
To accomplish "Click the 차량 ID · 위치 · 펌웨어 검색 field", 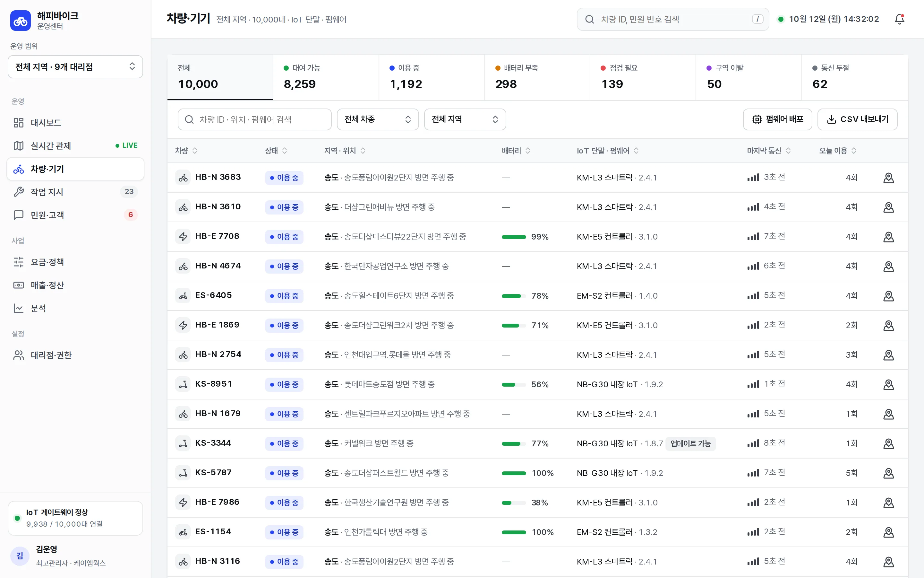I will pyautogui.click(x=254, y=119).
